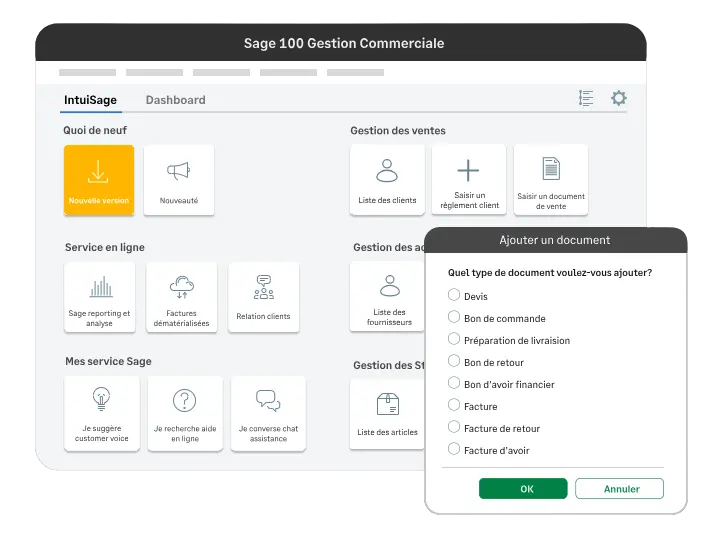
Task: Select the Bon de retour option
Action: coord(454,361)
